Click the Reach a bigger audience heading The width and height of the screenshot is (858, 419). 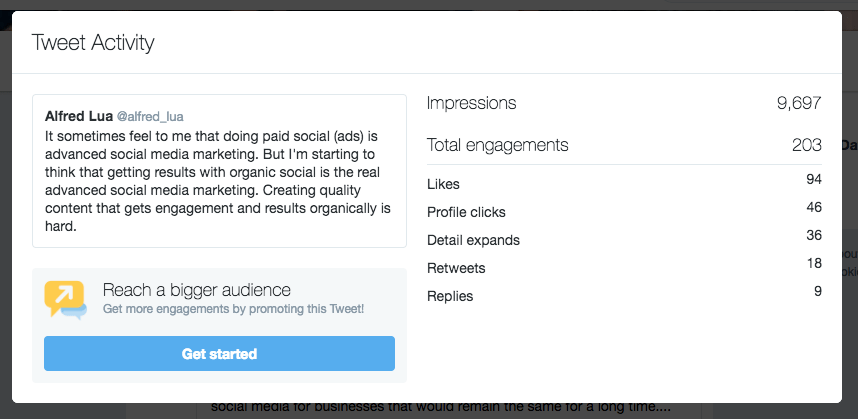[197, 290]
